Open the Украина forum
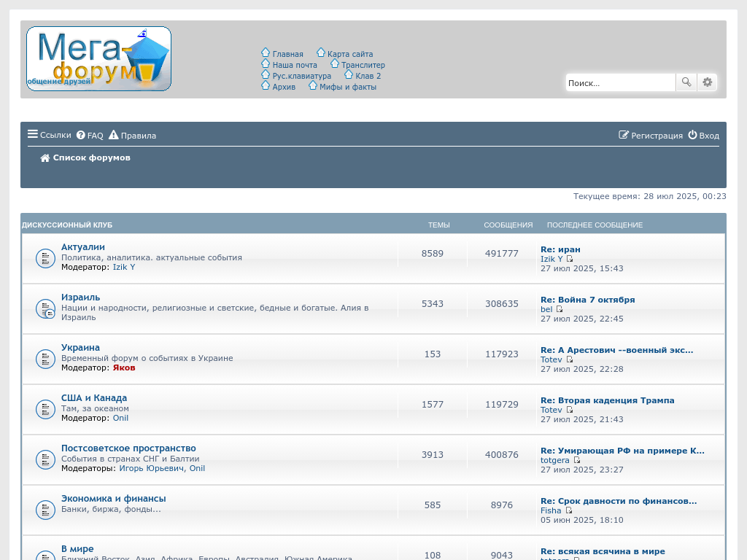Screen dimensions: 747x560 click(x=80, y=348)
